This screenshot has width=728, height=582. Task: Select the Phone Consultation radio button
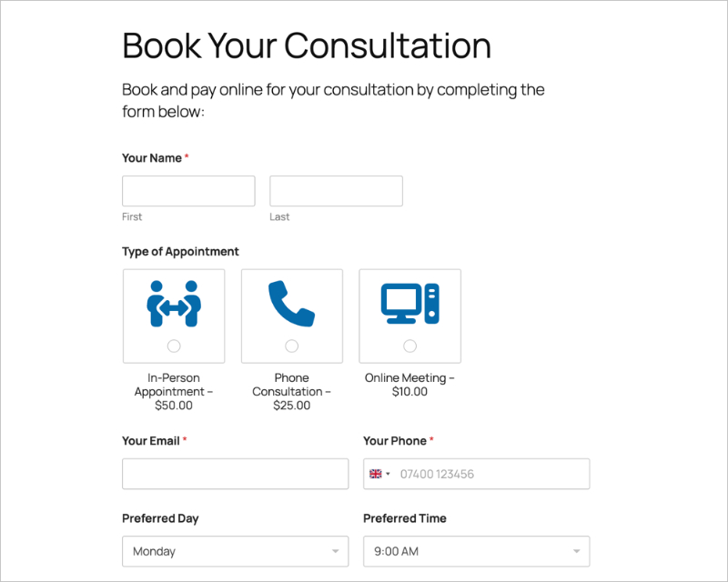pos(291,346)
